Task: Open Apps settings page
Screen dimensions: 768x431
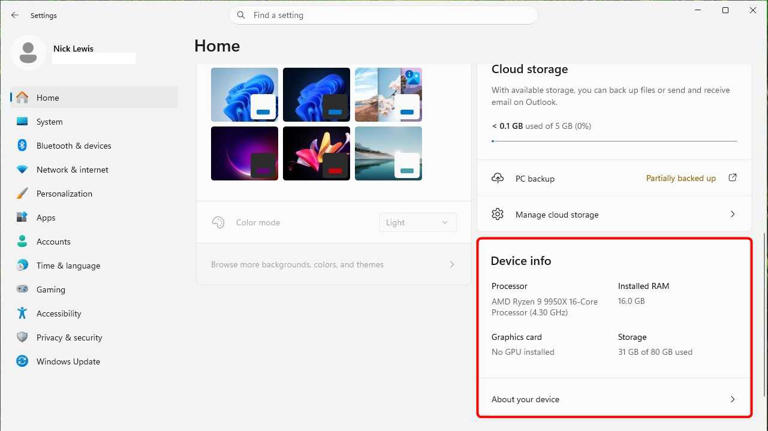Action: [94, 217]
